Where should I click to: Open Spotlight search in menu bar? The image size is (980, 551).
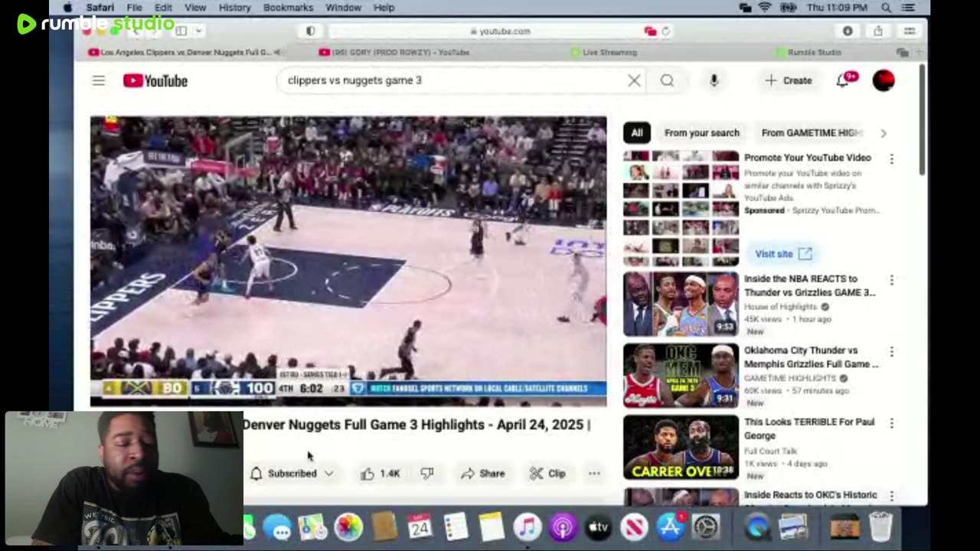click(886, 8)
